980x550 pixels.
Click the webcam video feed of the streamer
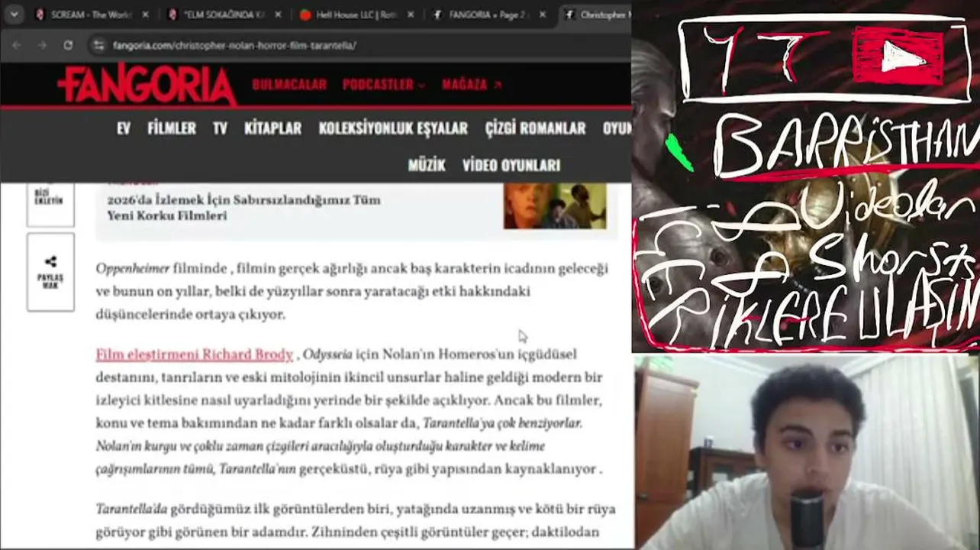[806, 451]
